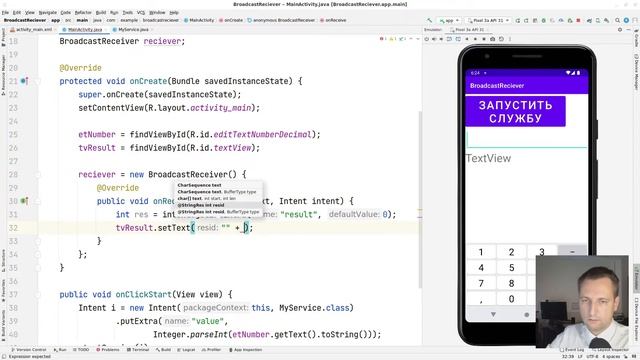
Task: Open the Run tool window
Action: (60, 350)
